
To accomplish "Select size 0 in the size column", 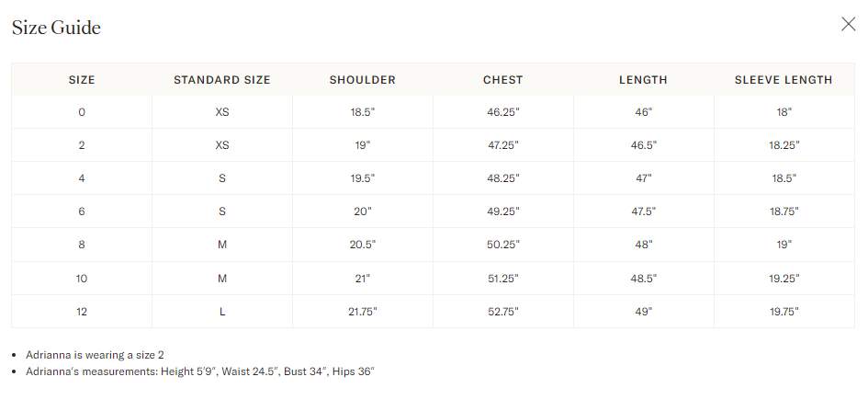I will [x=82, y=112].
